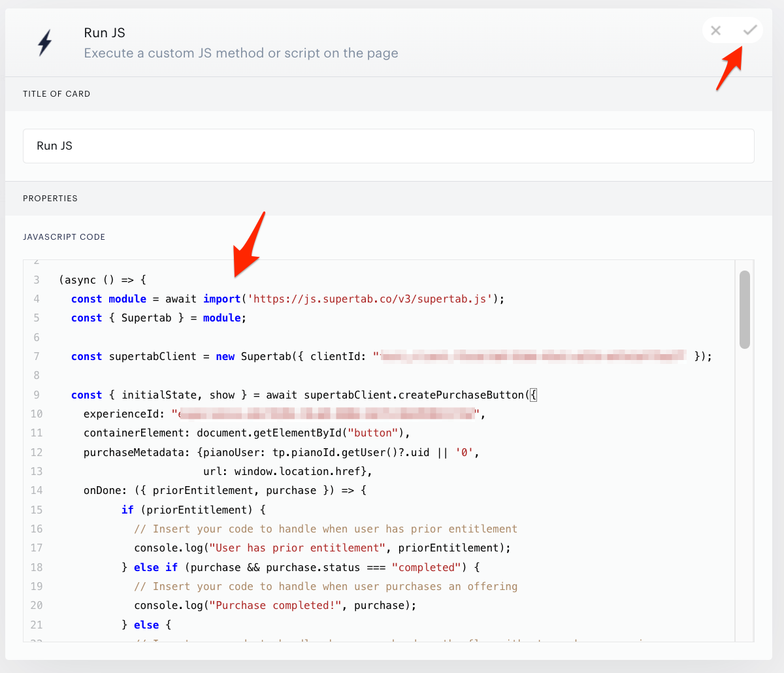Click the 'JAVASCRIPT CODE' label

coord(64,237)
